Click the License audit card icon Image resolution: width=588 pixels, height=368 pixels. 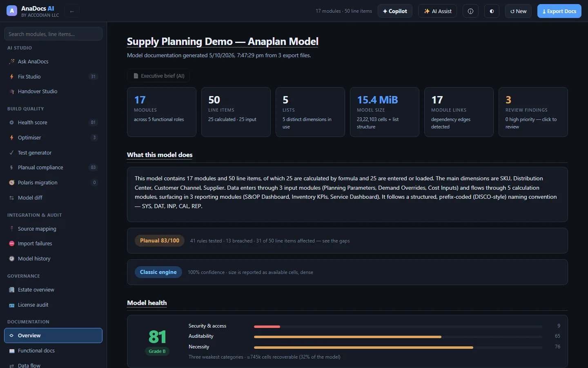coord(11,305)
